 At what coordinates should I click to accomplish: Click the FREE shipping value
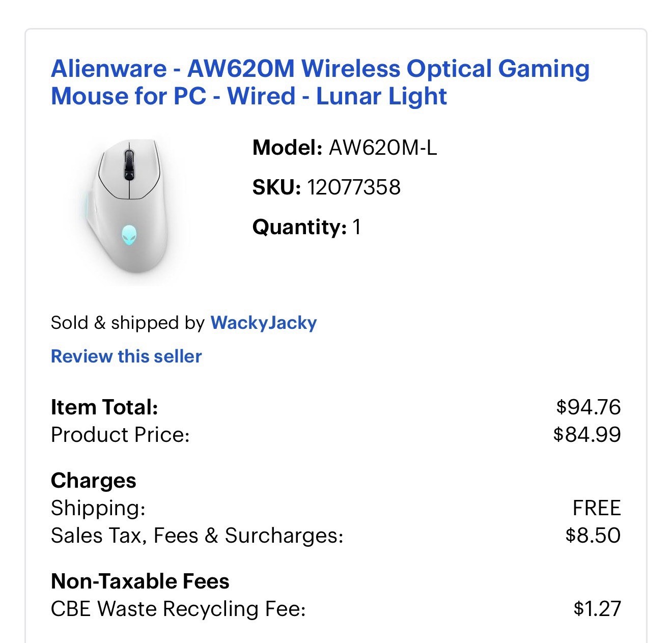[596, 508]
